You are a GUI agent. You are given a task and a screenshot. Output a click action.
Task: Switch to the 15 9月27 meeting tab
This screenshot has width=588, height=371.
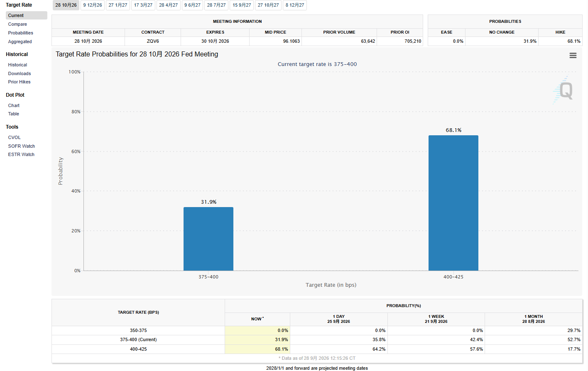[x=242, y=5]
